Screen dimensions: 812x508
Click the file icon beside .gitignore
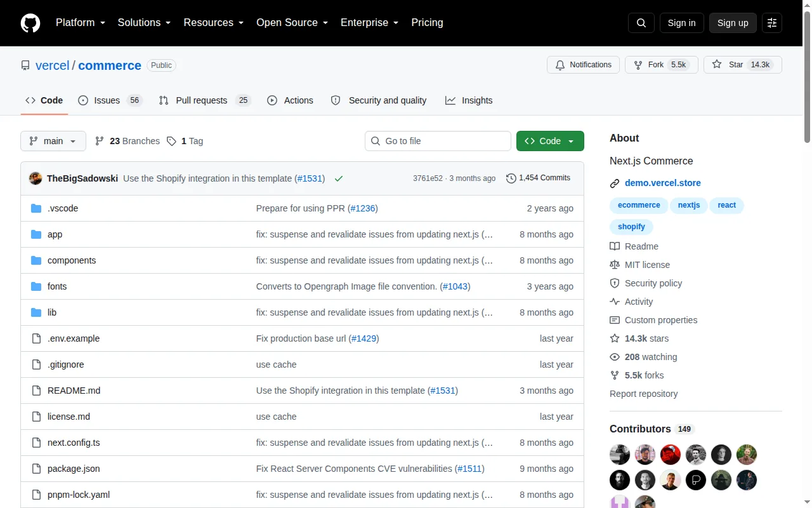coord(36,364)
